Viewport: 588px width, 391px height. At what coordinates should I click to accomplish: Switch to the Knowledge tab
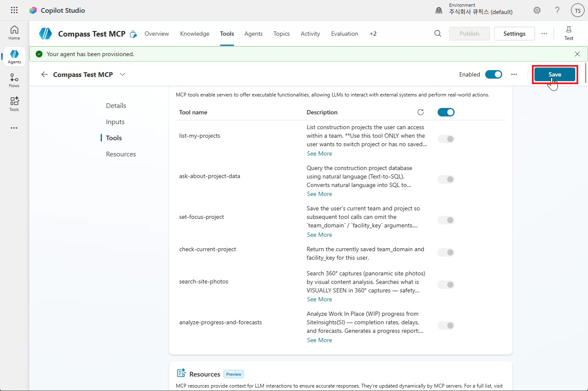(195, 34)
